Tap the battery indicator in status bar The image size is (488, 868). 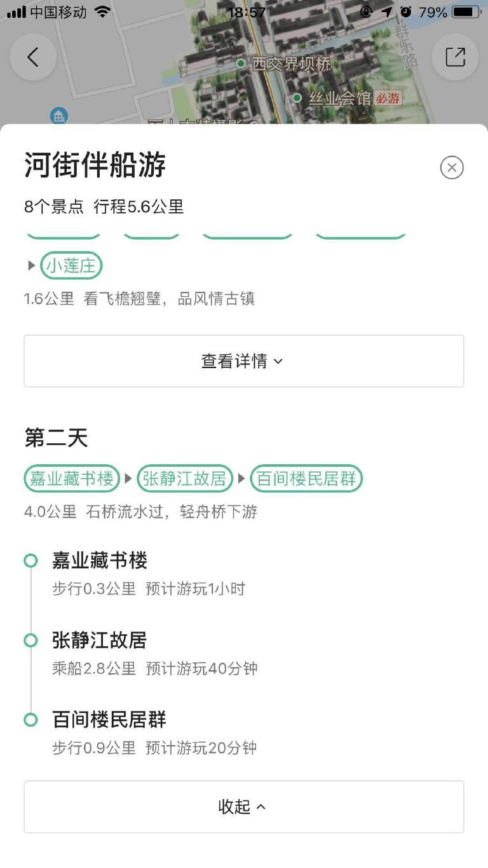(466, 12)
